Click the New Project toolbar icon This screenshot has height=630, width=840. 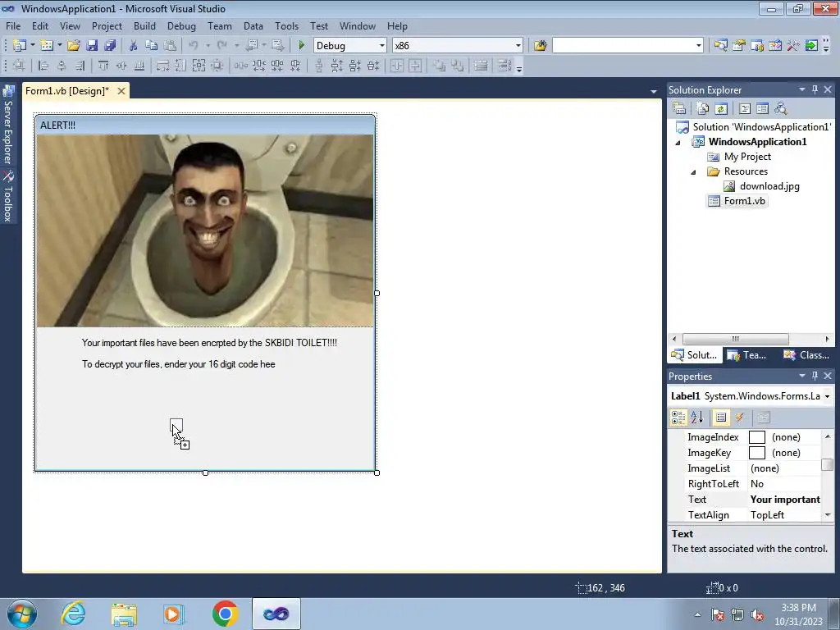coord(20,46)
